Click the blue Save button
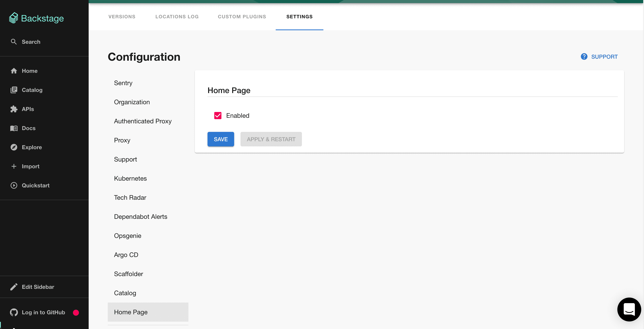Image resolution: width=644 pixels, height=329 pixels. pyautogui.click(x=221, y=139)
